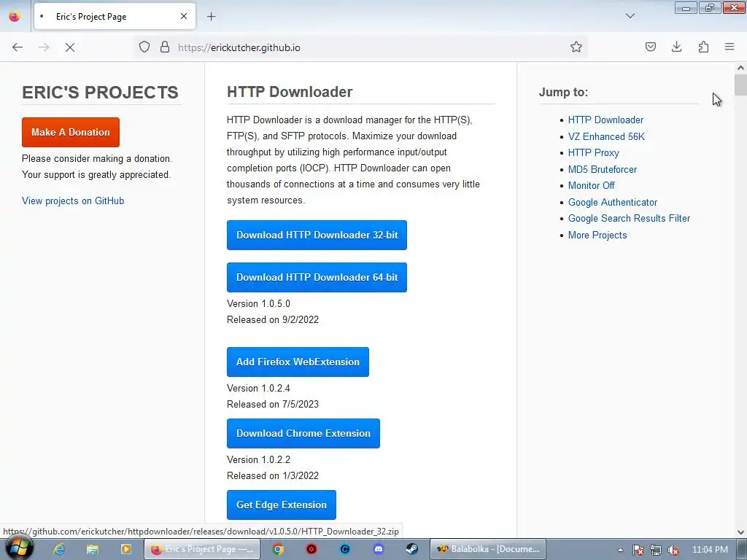Click the vertical scrollbar thumb
The width and height of the screenshot is (747, 560).
pos(740,85)
